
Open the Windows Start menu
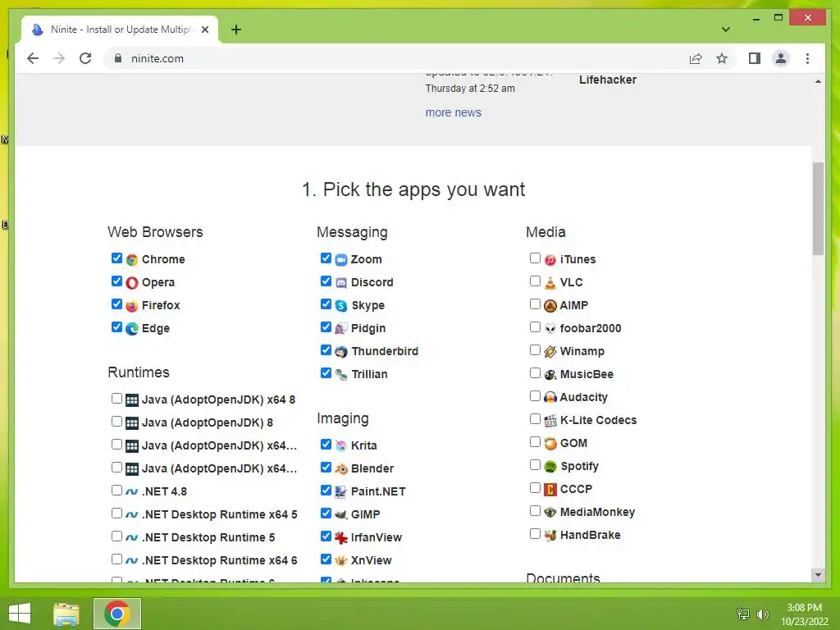[x=20, y=614]
